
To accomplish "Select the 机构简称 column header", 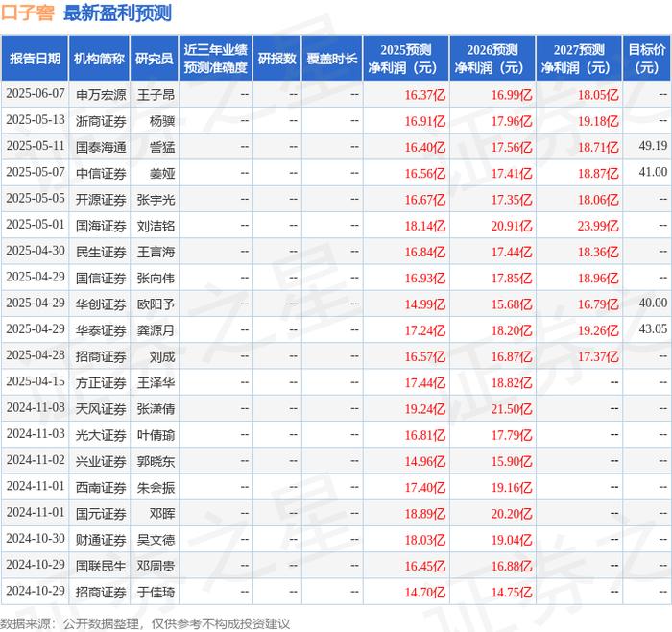I will [99, 59].
